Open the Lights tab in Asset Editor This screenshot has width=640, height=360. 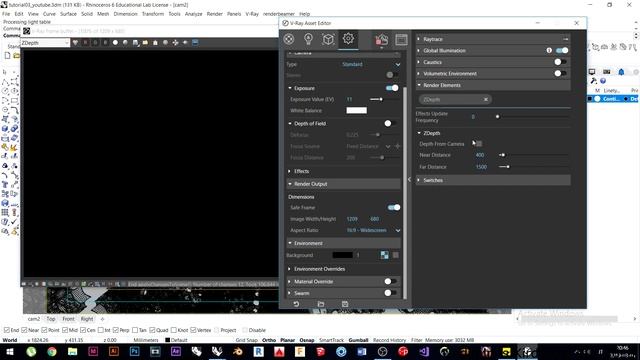pos(308,39)
